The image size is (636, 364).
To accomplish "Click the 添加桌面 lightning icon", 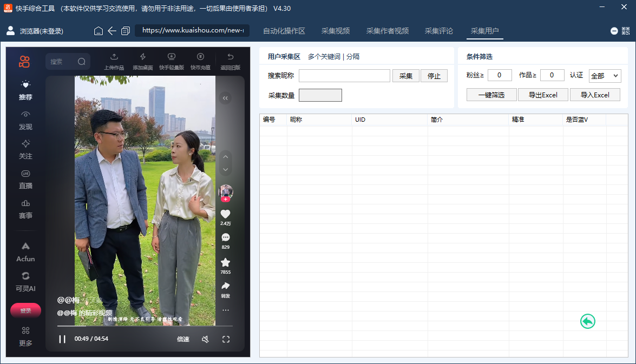I will tap(143, 60).
